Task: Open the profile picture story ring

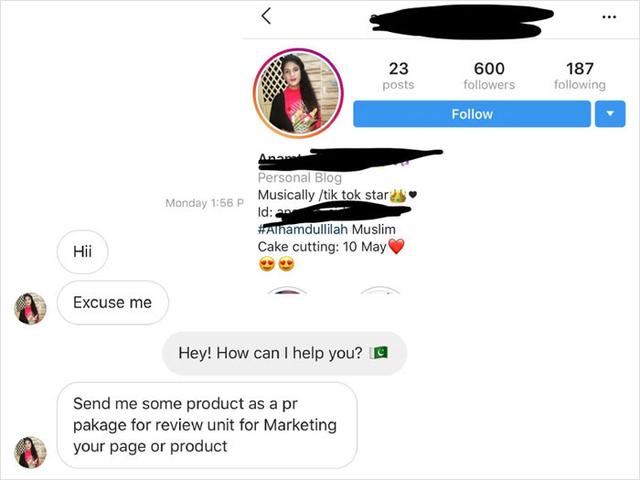Action: [298, 93]
